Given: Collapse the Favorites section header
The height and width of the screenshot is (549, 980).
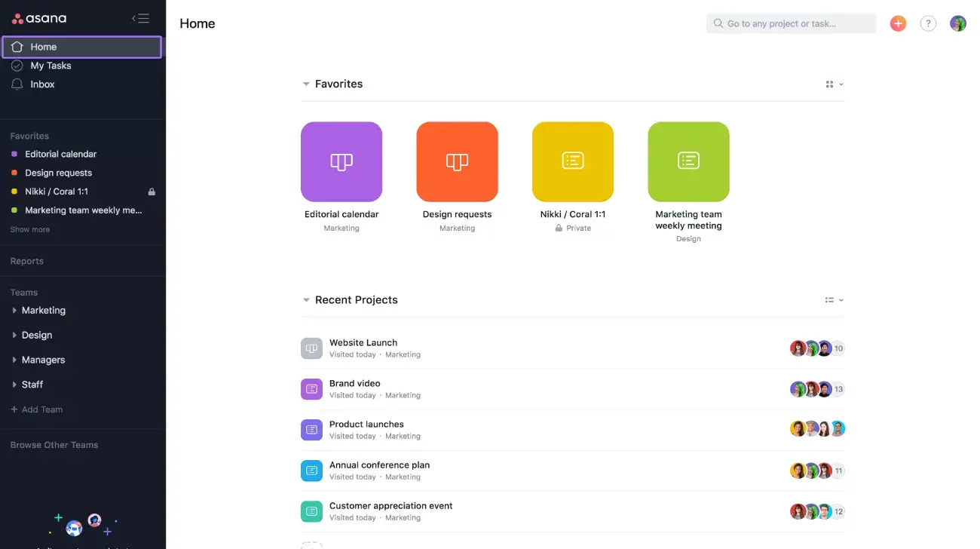Looking at the screenshot, I should 306,84.
